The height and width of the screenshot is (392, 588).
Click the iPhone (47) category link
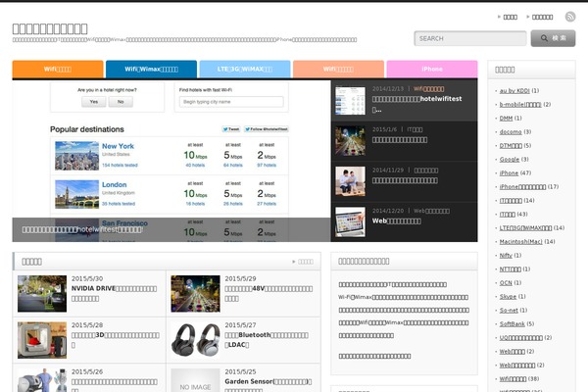point(509,172)
